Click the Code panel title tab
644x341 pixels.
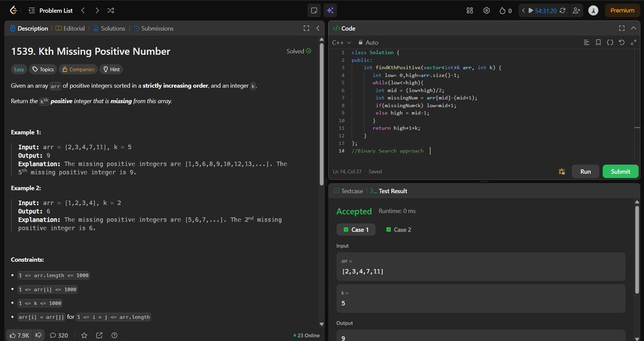pos(344,28)
